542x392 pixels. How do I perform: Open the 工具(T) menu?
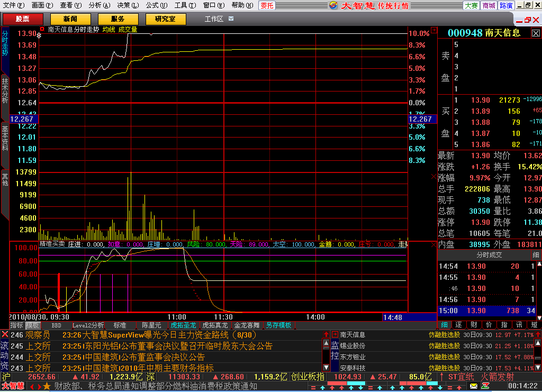[185, 5]
